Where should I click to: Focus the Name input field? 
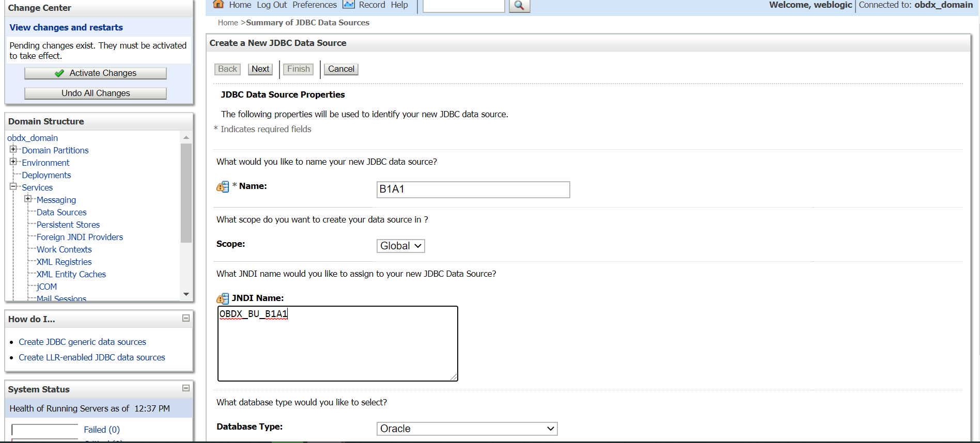coord(473,189)
